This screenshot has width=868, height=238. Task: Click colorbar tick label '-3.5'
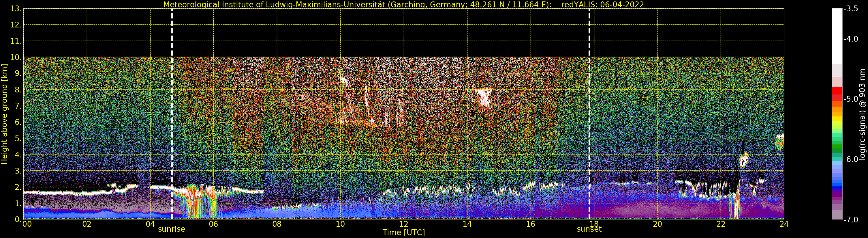click(851, 9)
